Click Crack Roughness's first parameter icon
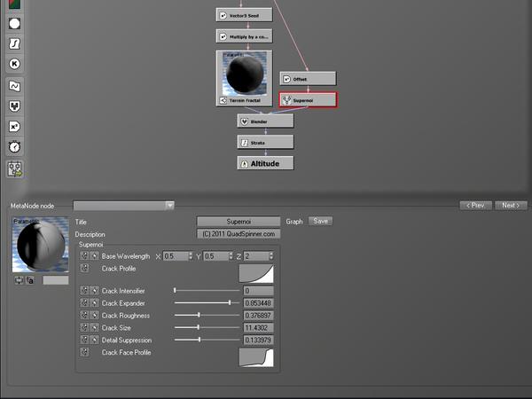 tap(84, 315)
